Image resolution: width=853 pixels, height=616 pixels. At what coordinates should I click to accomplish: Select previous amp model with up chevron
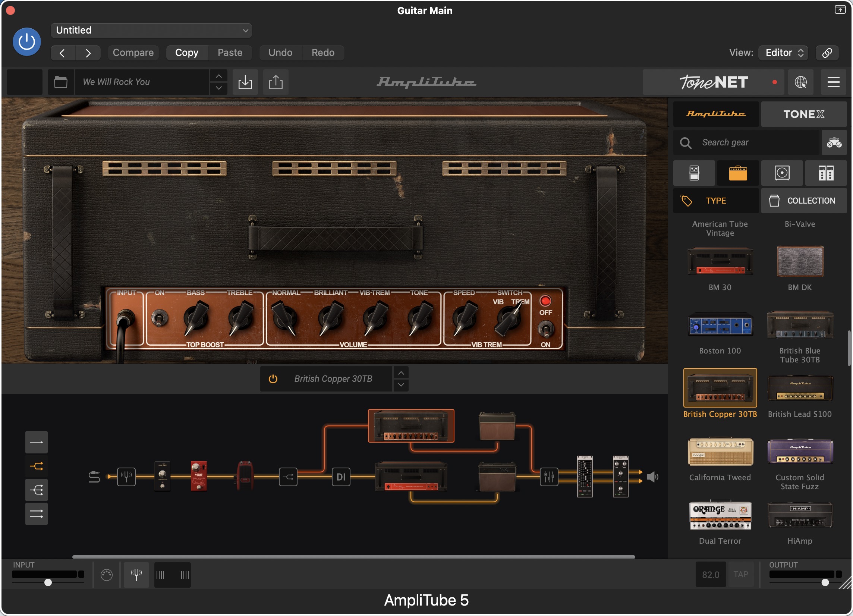pyautogui.click(x=401, y=373)
